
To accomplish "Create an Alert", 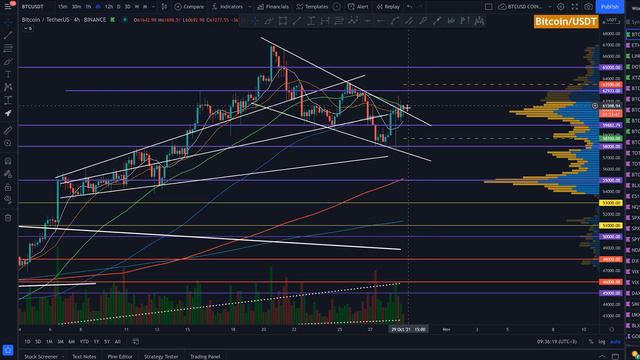I will pos(358,7).
